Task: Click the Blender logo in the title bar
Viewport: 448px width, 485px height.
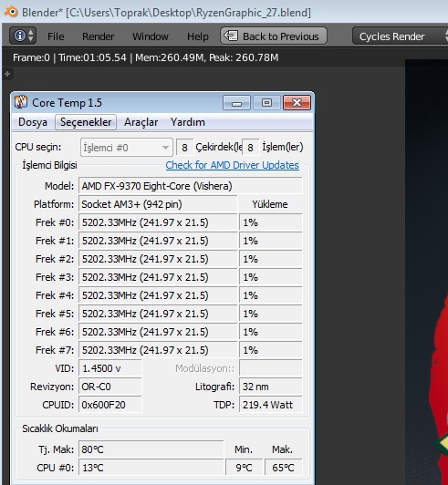Action: [11, 12]
